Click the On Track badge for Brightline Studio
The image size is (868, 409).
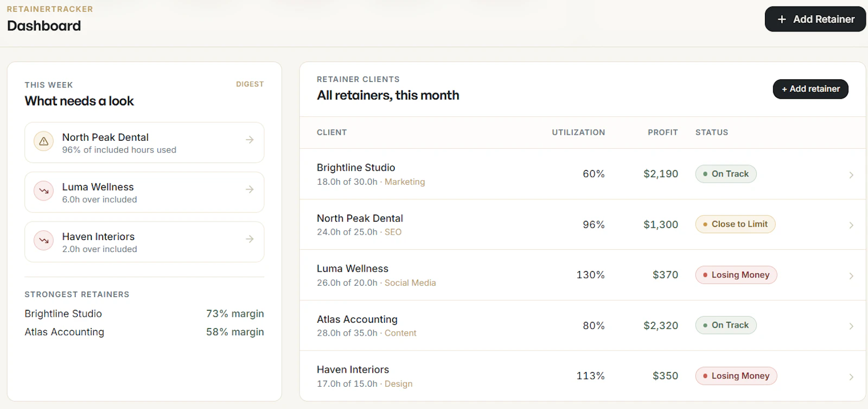point(726,174)
